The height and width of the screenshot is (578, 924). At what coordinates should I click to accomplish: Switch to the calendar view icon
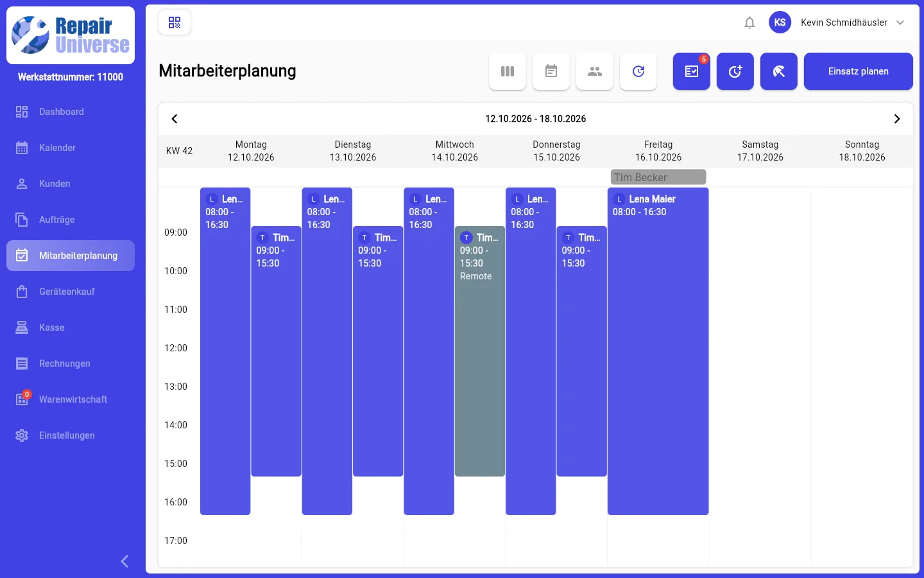point(551,71)
